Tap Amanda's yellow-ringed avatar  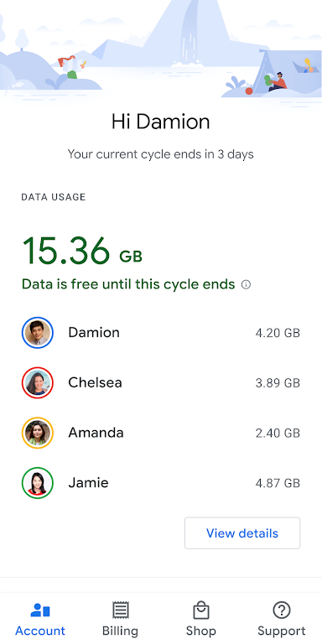(38, 433)
